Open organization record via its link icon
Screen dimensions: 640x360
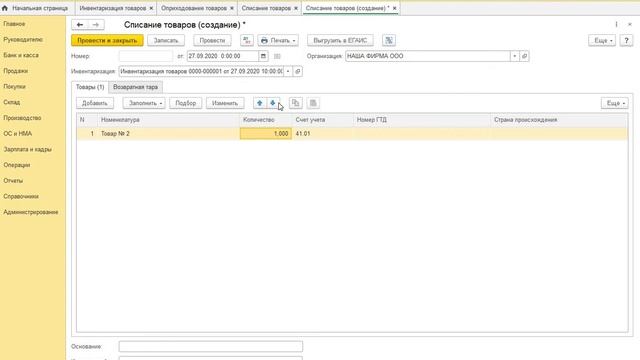coord(524,56)
